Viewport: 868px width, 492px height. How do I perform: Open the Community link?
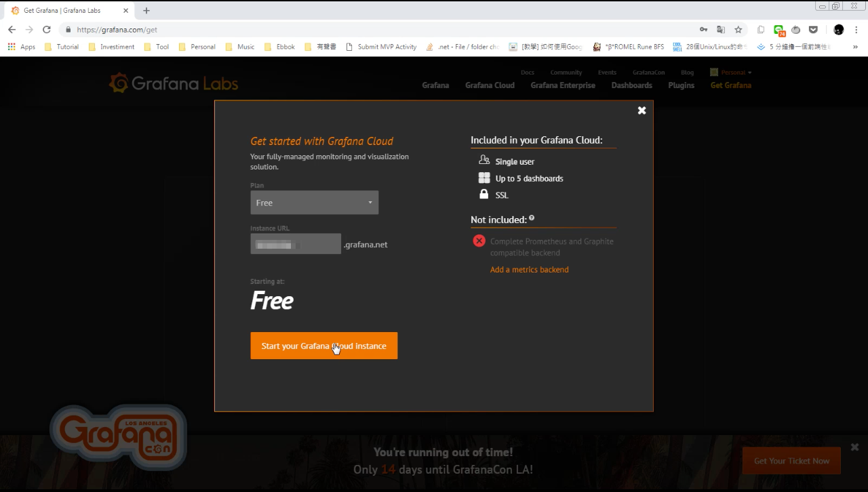coord(566,73)
